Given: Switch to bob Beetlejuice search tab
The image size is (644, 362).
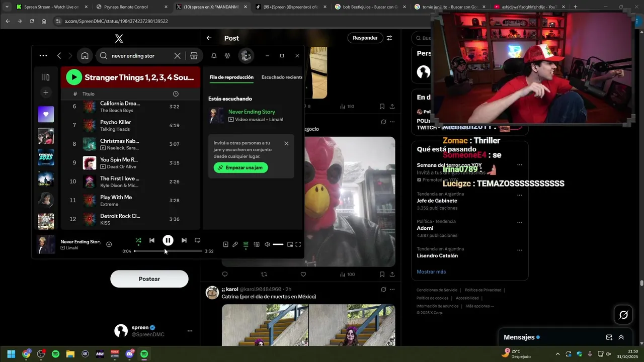Looking at the screenshot, I should [371, 7].
